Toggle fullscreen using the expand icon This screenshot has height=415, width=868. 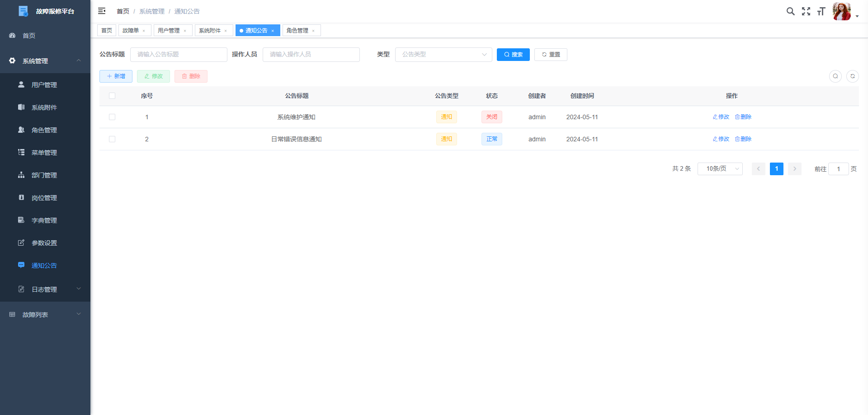[x=806, y=11]
